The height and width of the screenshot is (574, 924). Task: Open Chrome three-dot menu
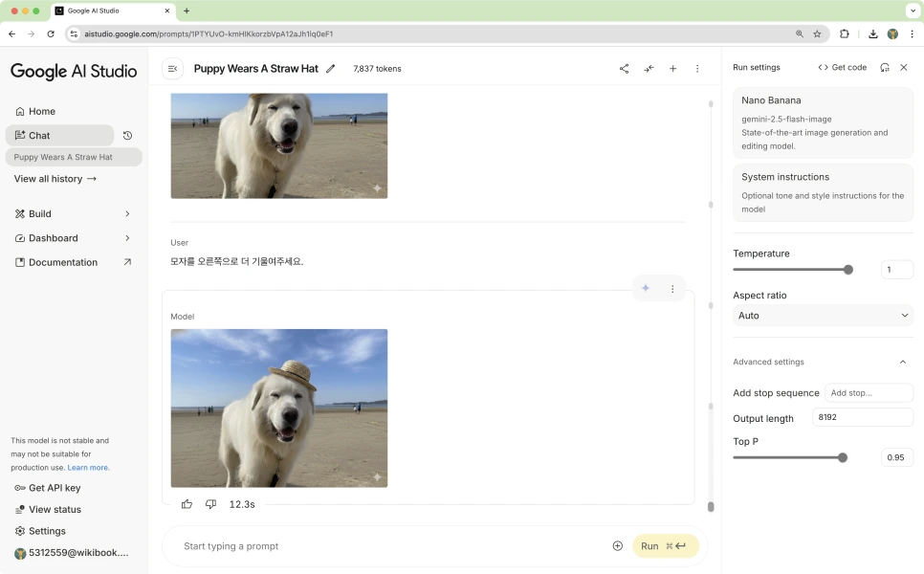(912, 33)
